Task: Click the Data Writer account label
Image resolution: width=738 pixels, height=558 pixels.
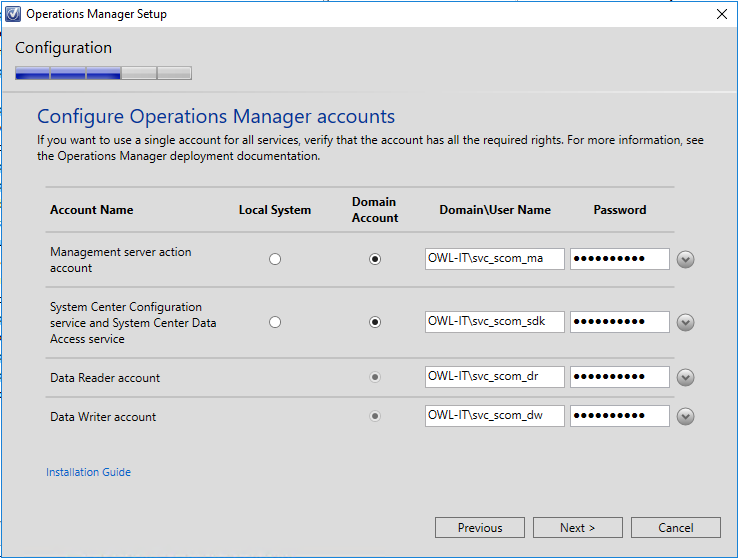Action: tap(103, 417)
